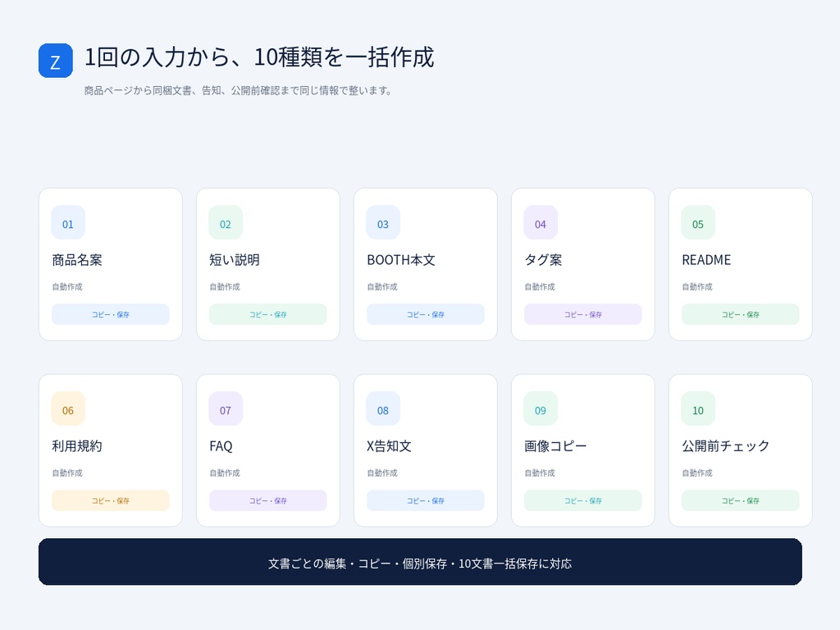840x630 pixels.
Task: Copy and save the 公開前チェック document
Action: pos(741,501)
